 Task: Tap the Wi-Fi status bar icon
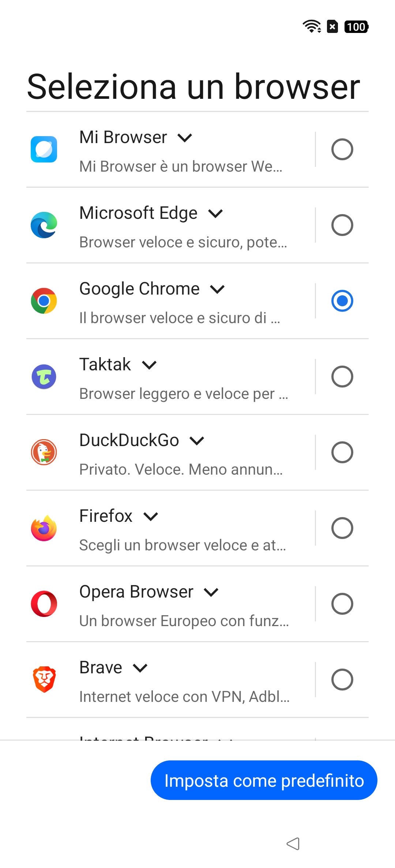click(312, 27)
